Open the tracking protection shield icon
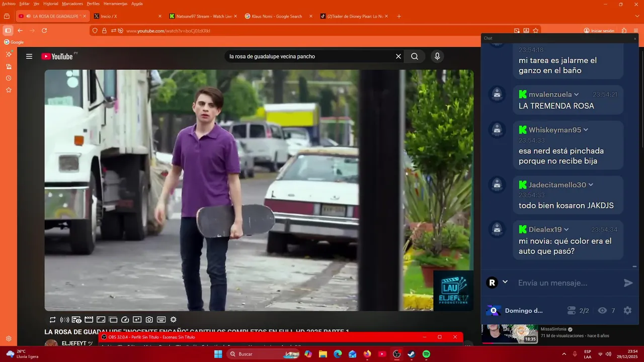The width and height of the screenshot is (644, 362). 95,31
